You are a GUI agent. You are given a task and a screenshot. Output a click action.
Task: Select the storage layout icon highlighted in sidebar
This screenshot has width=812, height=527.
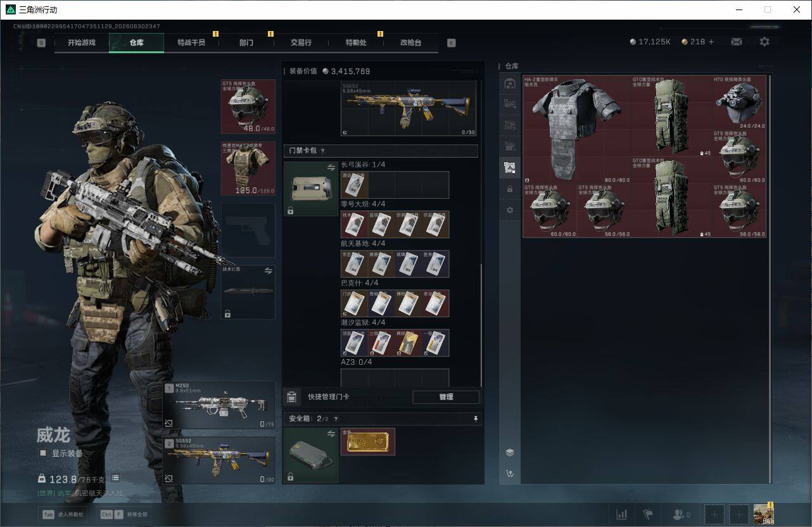(x=510, y=168)
